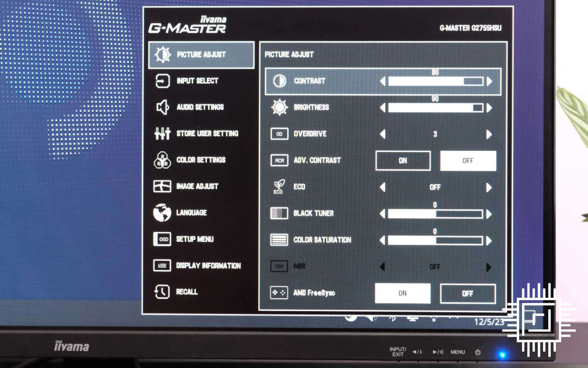Image resolution: width=588 pixels, height=368 pixels.
Task: Turn Adv. Contrast OFF
Action: 468,160
